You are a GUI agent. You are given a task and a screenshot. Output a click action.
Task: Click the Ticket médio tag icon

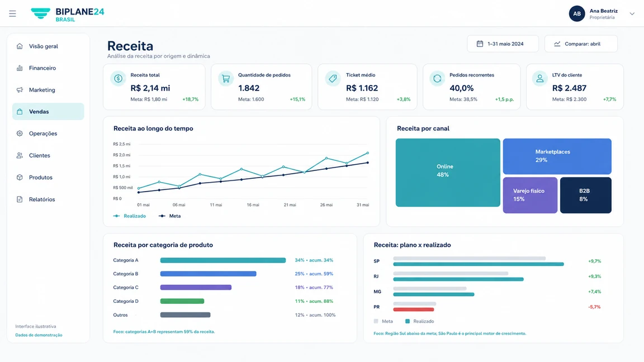click(333, 78)
